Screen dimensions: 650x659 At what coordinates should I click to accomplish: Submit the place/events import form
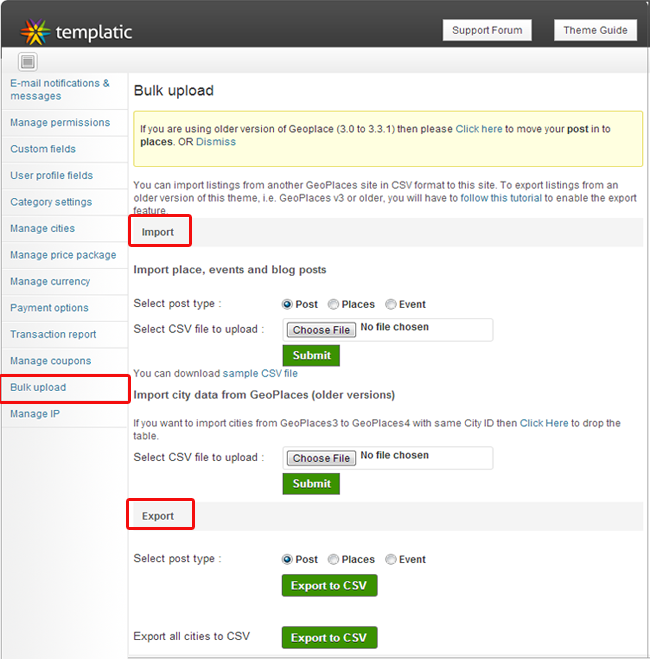(x=311, y=356)
